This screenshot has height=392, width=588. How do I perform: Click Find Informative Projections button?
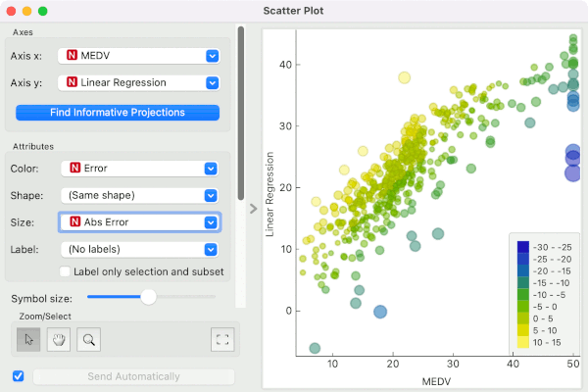click(x=118, y=113)
